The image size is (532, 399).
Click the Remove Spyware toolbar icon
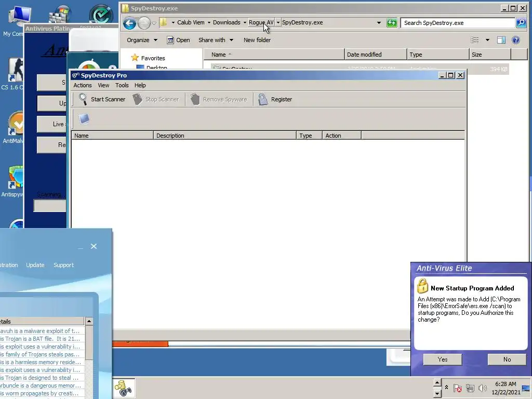[x=195, y=99]
